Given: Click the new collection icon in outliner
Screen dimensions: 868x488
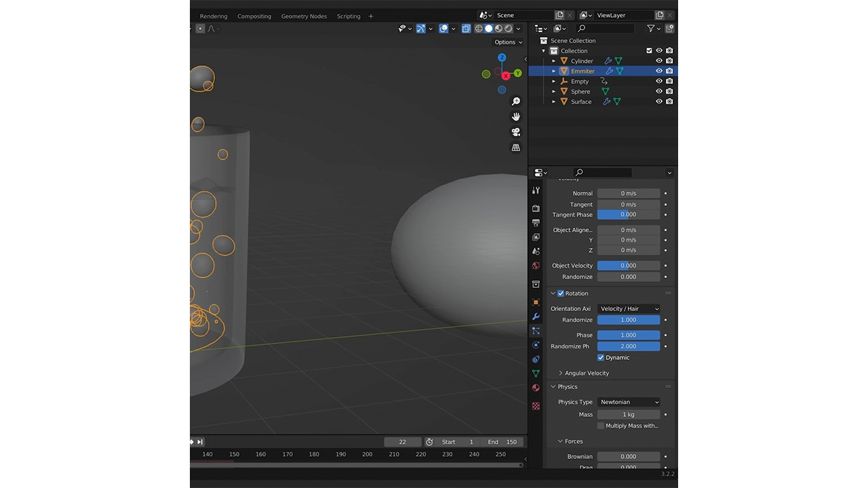Looking at the screenshot, I should (x=669, y=28).
